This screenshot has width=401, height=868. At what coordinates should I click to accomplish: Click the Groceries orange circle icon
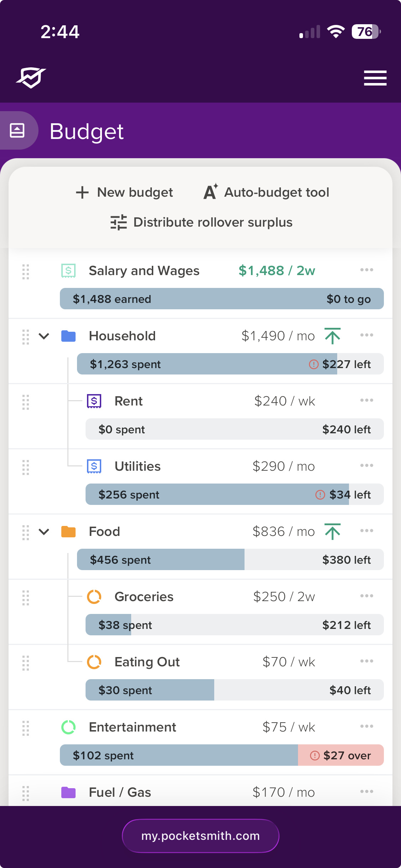point(94,597)
